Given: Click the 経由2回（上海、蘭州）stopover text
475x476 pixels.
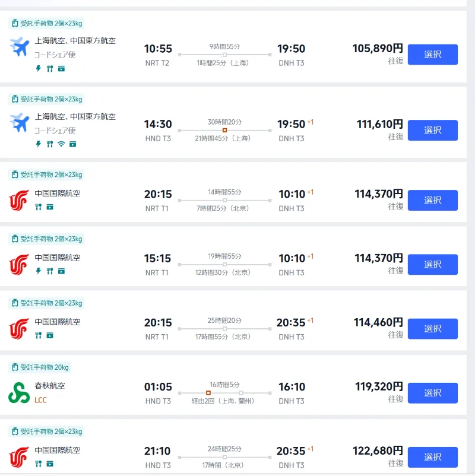Looking at the screenshot, I should click(225, 401).
